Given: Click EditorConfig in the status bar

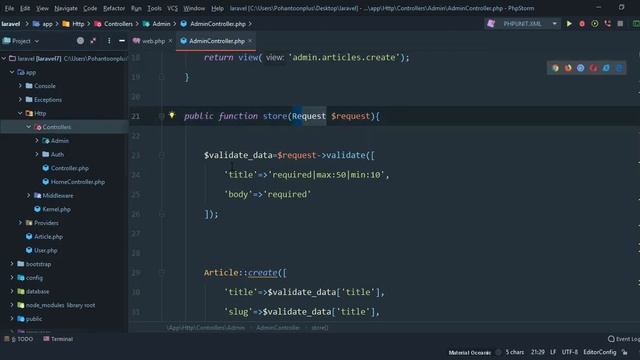Looking at the screenshot, I should 600,352.
